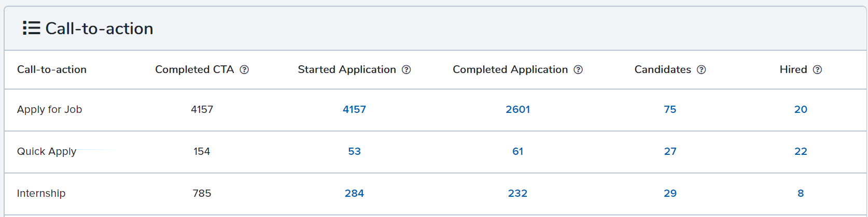Open Internship completed applications count 232
This screenshot has width=868, height=217.
(x=517, y=193)
